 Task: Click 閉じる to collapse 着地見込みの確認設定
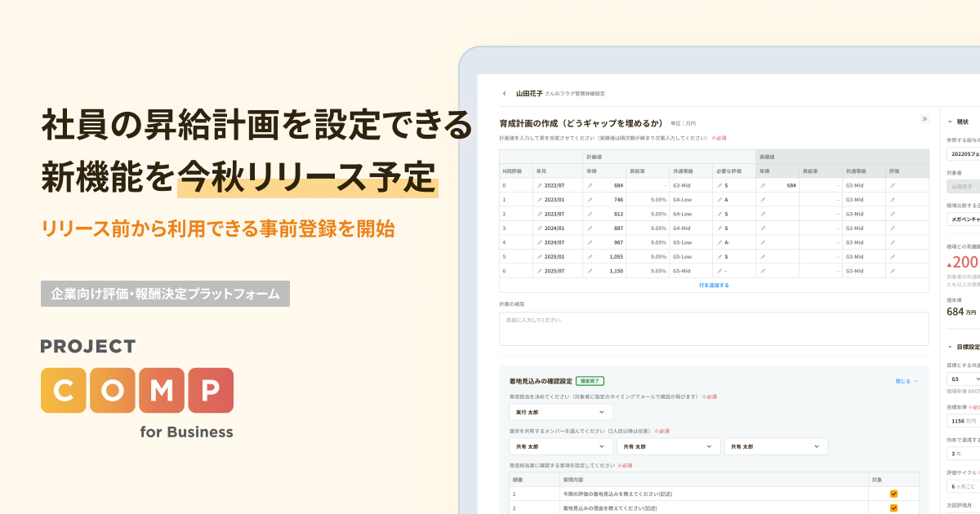click(x=906, y=380)
